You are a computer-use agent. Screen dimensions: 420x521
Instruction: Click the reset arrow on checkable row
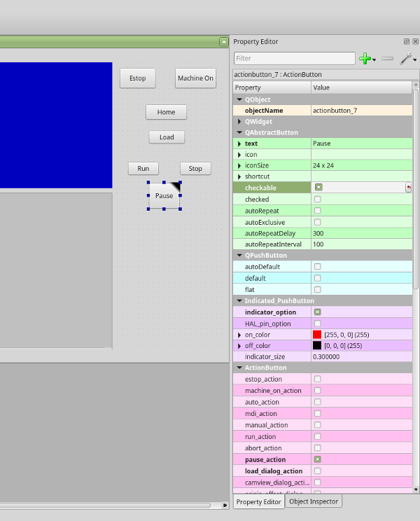point(408,188)
